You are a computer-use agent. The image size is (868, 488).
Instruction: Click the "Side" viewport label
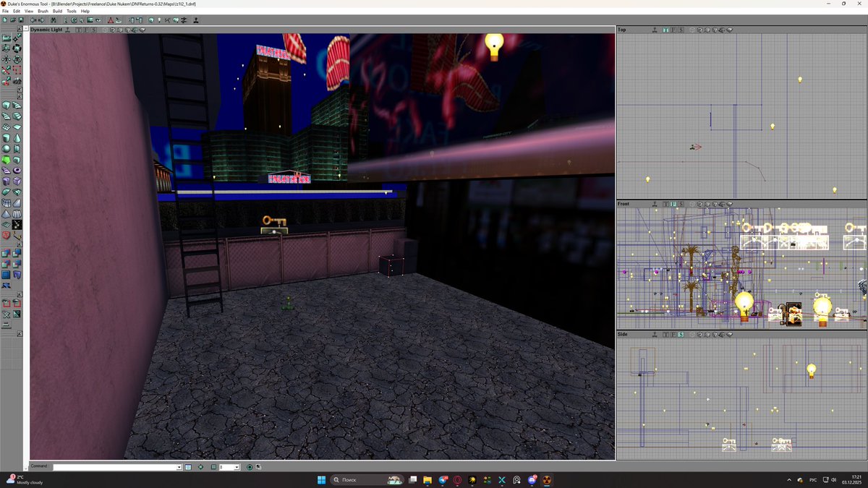coord(623,335)
